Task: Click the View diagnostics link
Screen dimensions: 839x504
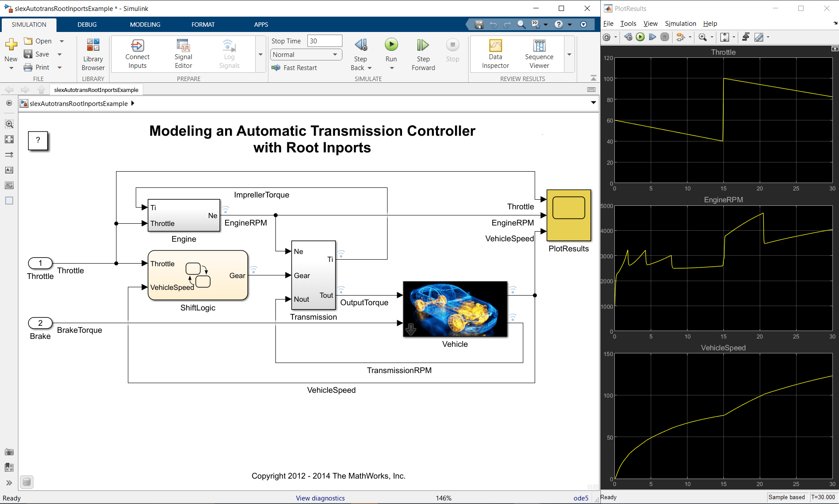Action: click(320, 498)
